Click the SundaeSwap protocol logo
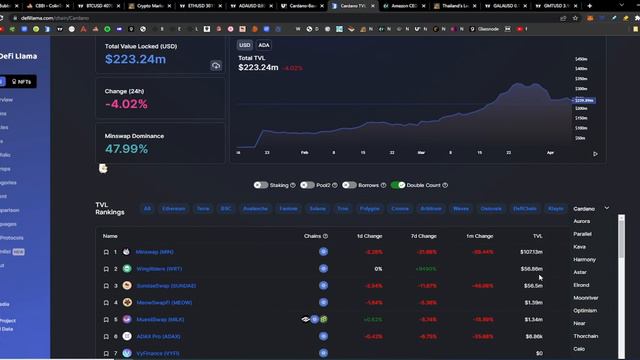The width and height of the screenshot is (640, 360). [127, 285]
